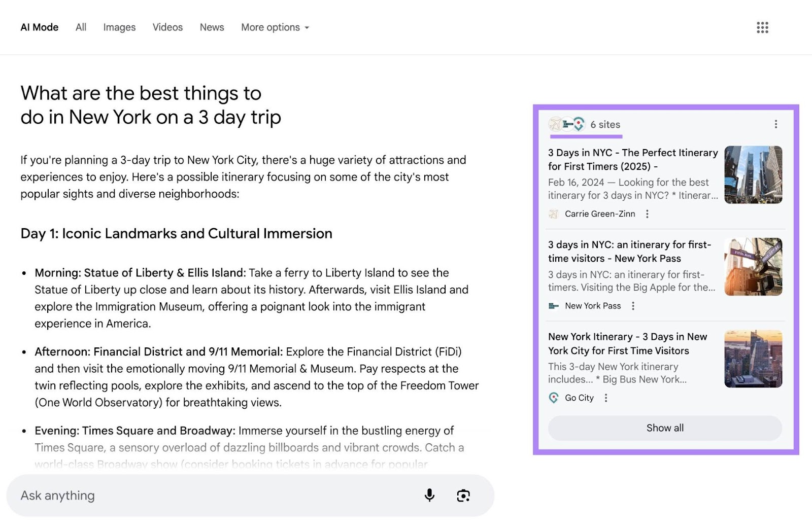The width and height of the screenshot is (812, 532).
Task: Click the Ask anything input field
Action: click(203, 495)
